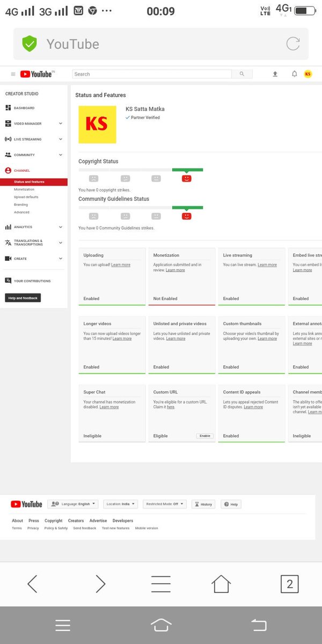Expand the Translations & Transcriptions chevron
Screen dimensions: 322x644
(61, 243)
